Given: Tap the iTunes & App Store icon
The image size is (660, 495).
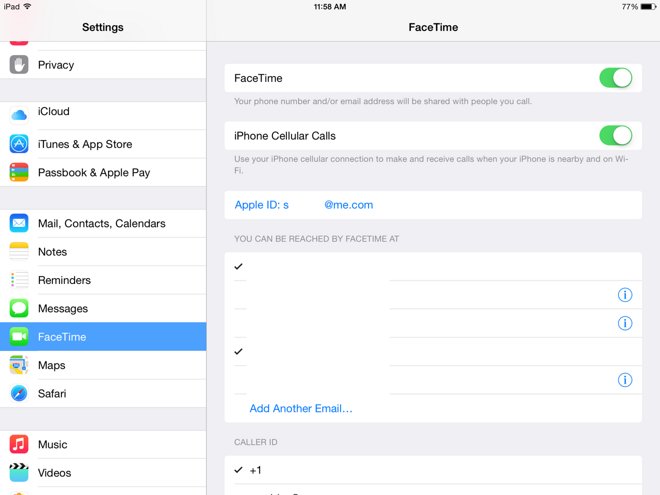Looking at the screenshot, I should point(19,144).
